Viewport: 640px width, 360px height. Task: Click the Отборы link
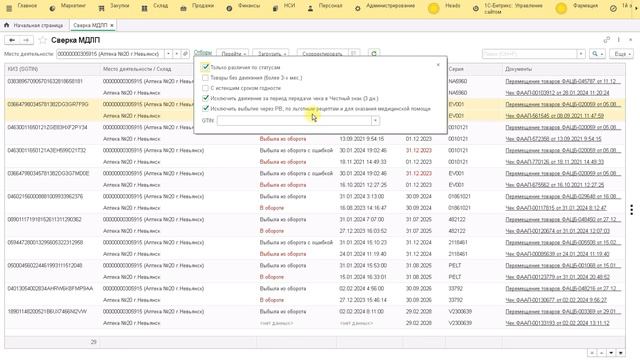[203, 53]
